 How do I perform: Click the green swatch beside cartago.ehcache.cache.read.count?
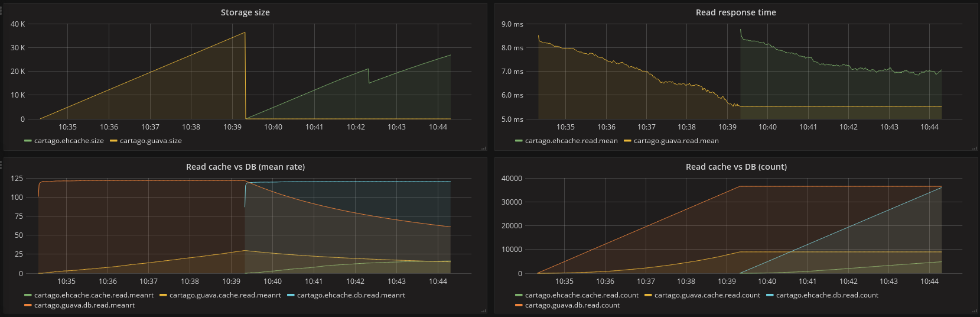click(x=519, y=295)
